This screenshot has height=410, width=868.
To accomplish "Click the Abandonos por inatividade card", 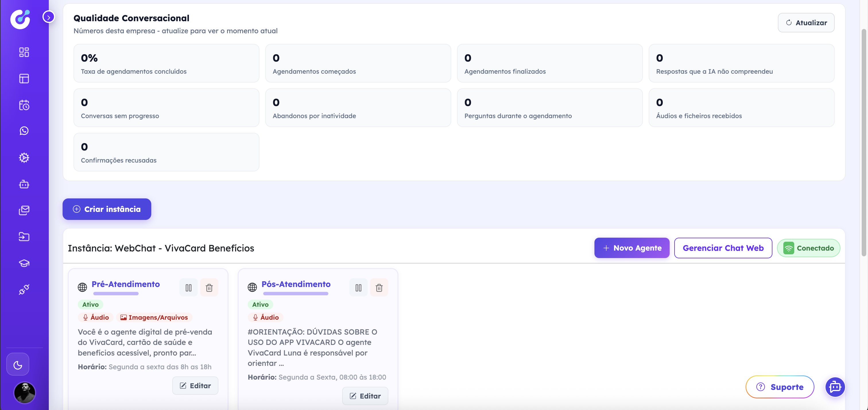I will tap(358, 108).
